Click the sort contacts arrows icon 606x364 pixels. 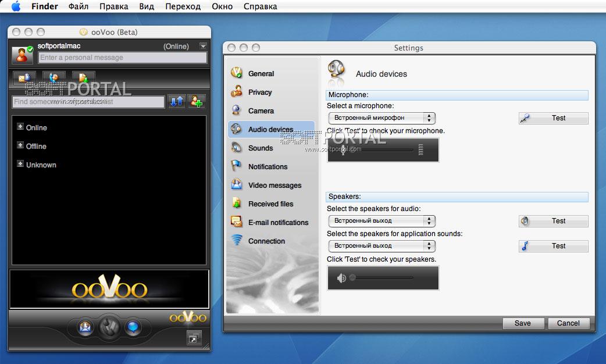(x=177, y=102)
